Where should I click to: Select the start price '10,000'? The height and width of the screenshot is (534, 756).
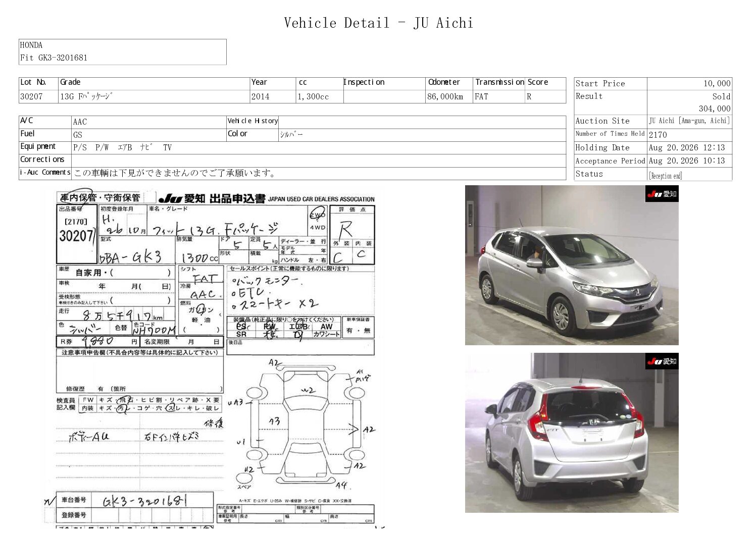pos(717,84)
